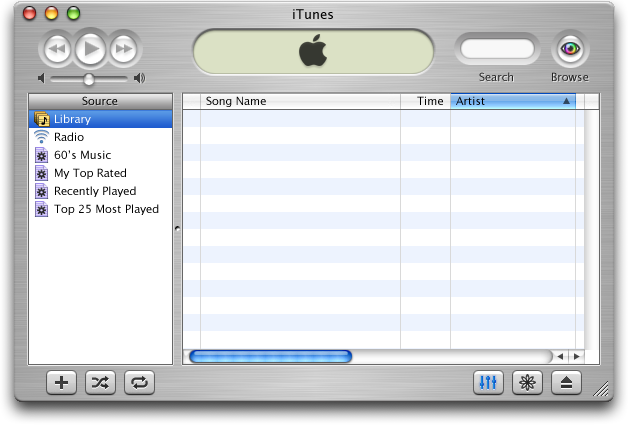628x425 pixels.
Task: Turn on the visualizer flower button
Action: 527,383
